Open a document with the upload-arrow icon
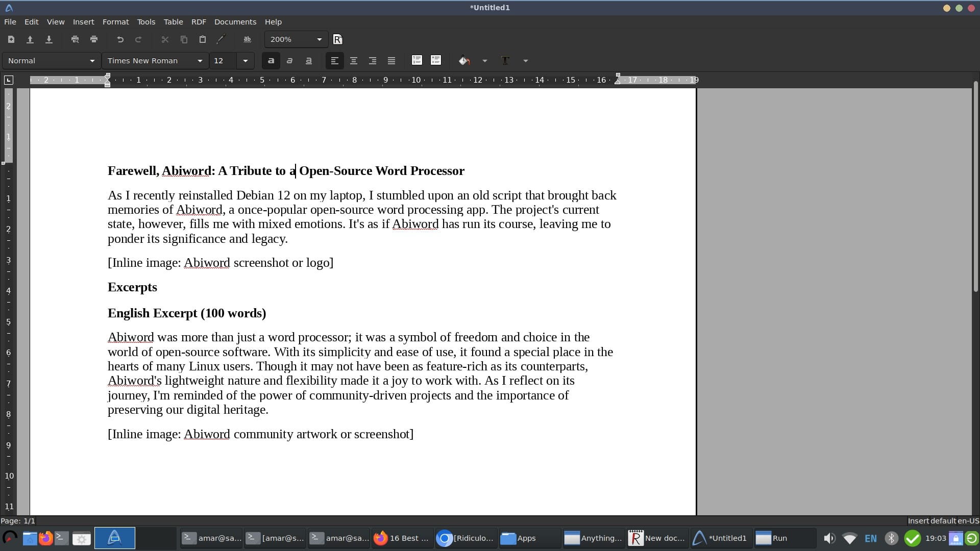This screenshot has width=980, height=551. click(x=30, y=39)
